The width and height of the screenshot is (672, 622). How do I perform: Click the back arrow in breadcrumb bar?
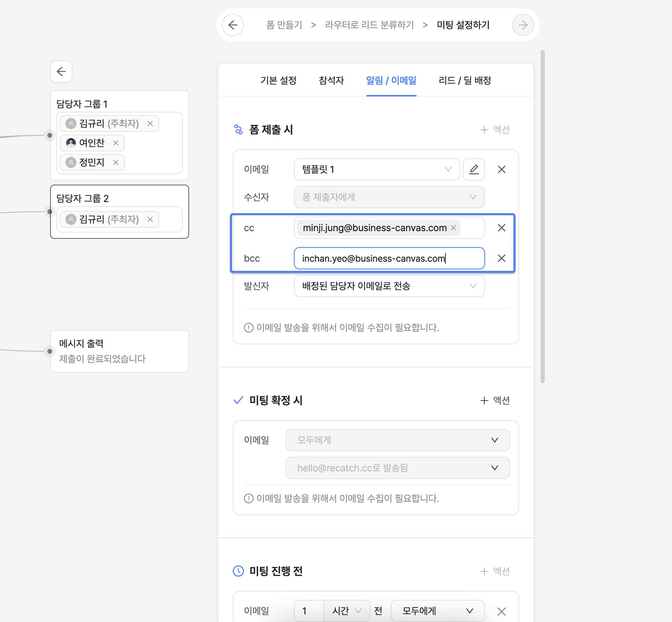[x=233, y=25]
